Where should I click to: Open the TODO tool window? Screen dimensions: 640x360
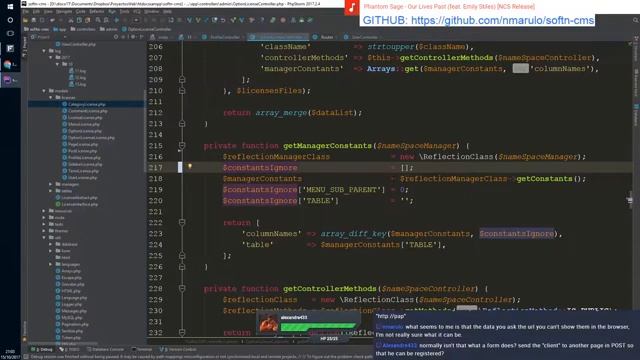(x=69, y=349)
